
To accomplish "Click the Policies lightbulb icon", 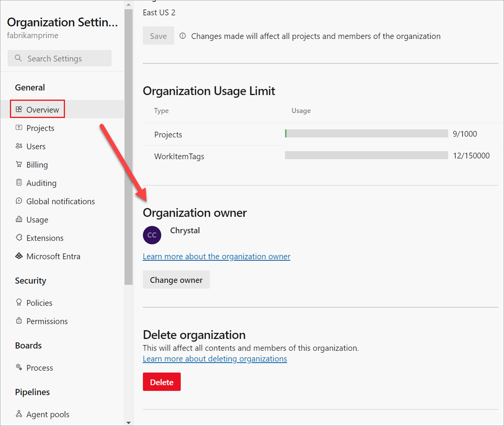I will [19, 302].
